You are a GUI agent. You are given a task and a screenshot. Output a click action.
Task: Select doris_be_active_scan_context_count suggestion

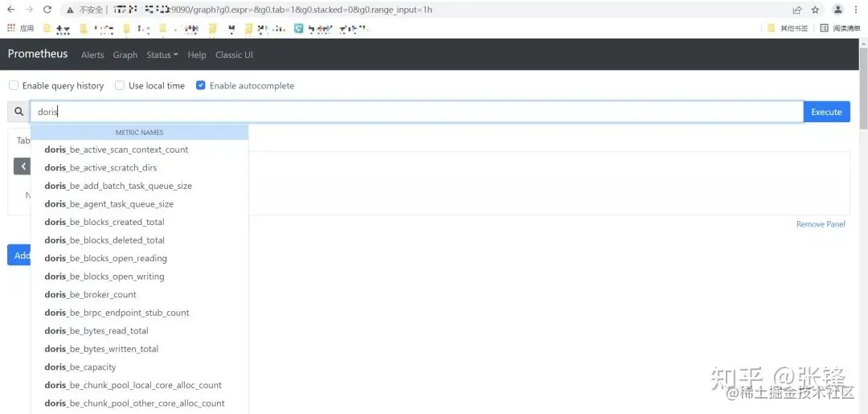tap(140, 150)
